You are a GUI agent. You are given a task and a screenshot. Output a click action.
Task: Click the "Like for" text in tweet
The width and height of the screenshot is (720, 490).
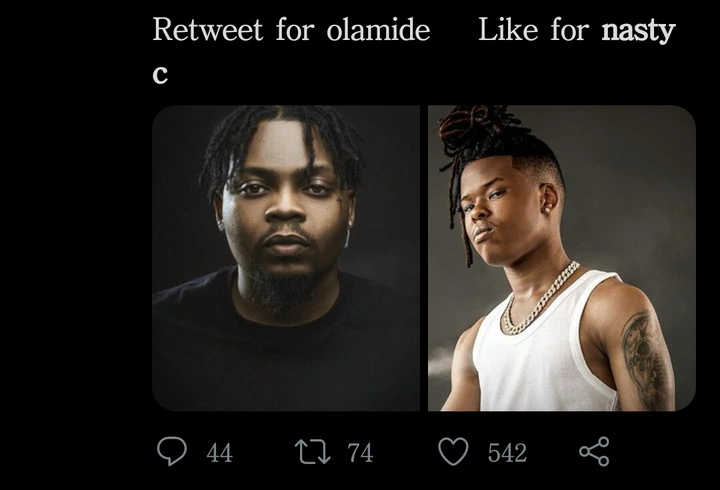click(534, 30)
